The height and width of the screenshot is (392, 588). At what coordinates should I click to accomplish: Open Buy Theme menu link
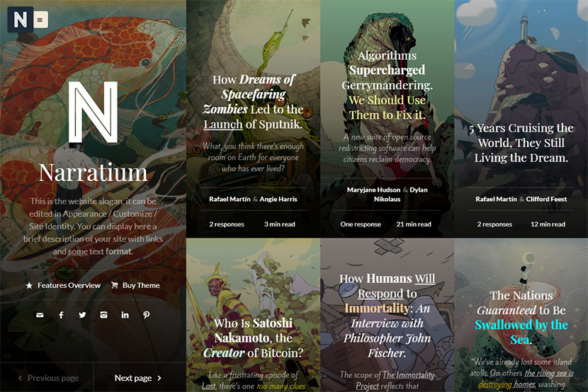pyautogui.click(x=135, y=285)
